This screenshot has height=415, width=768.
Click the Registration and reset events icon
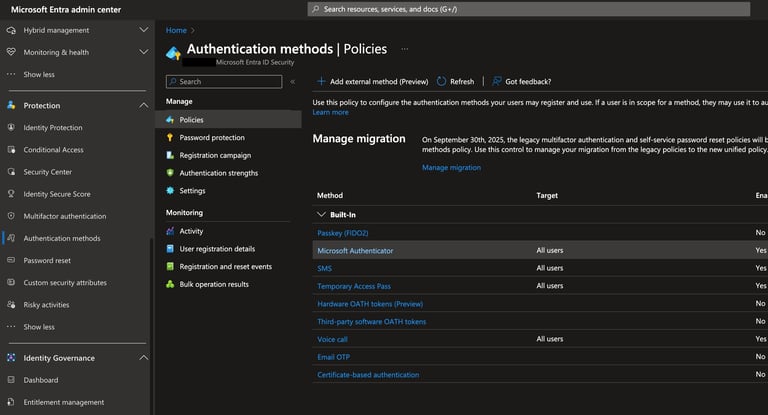point(170,266)
